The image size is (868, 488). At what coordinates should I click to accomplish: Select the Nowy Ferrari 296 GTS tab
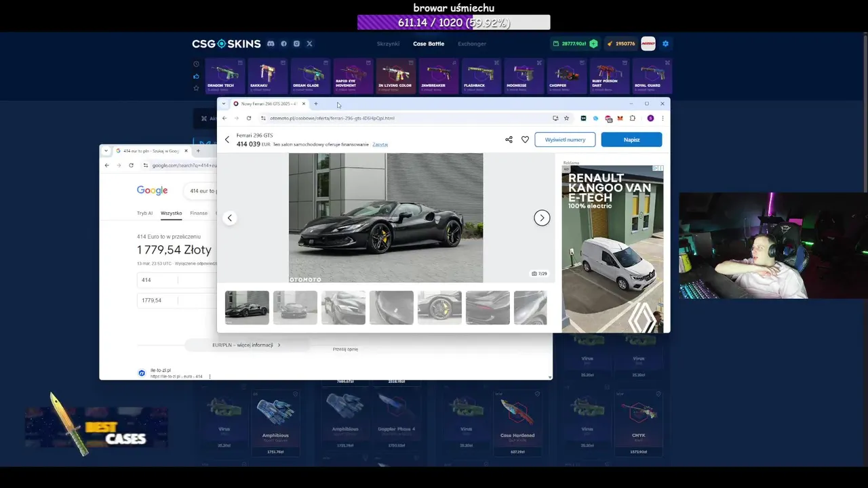(269, 104)
